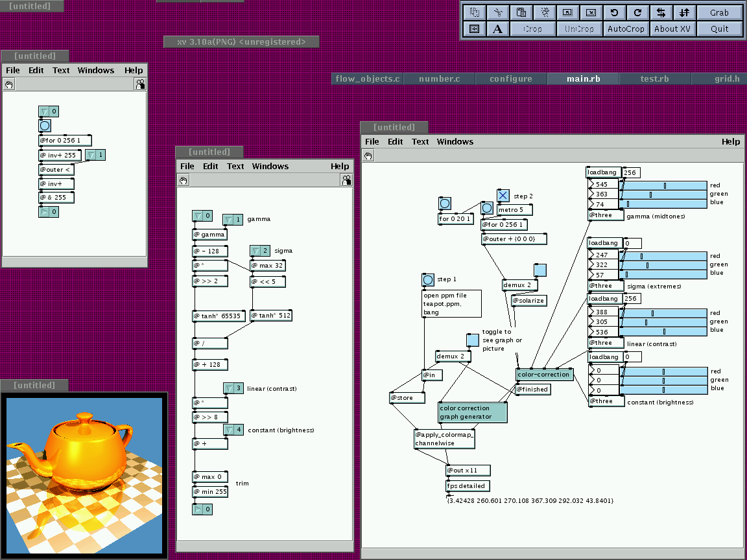Viewport: 747px width, 560px height.
Task: Switch to the flow_objects.c tab
Action: coord(367,78)
